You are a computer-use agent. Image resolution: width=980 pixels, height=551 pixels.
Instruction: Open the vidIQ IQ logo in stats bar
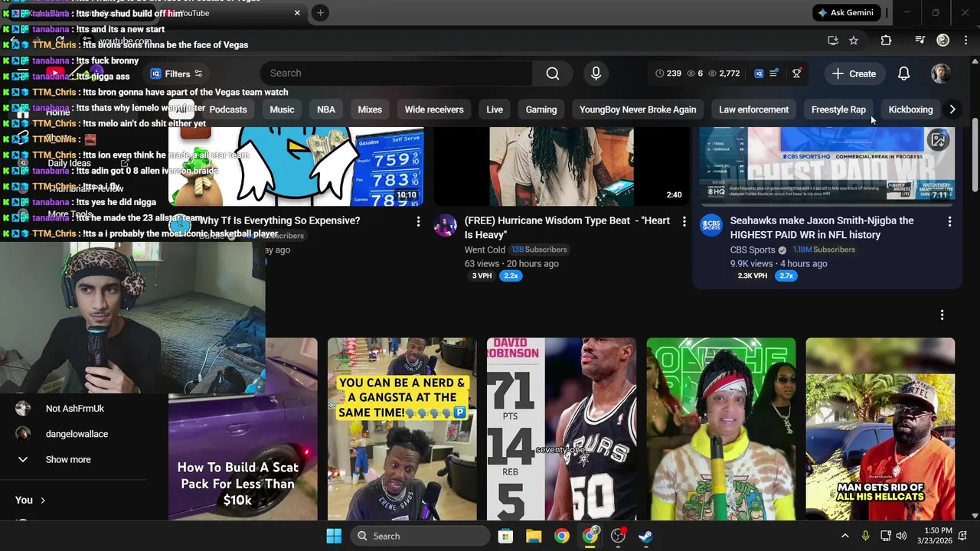(759, 73)
